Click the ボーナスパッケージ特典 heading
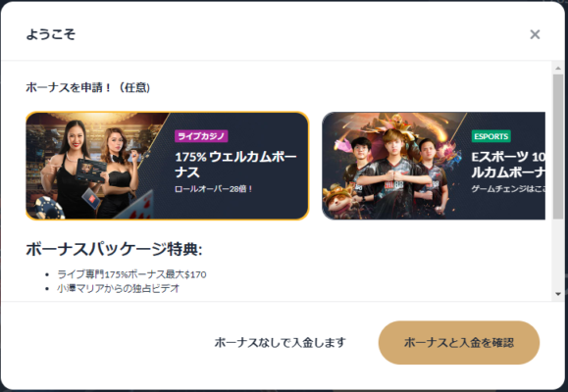Image resolution: width=568 pixels, height=392 pixels. pyautogui.click(x=114, y=249)
